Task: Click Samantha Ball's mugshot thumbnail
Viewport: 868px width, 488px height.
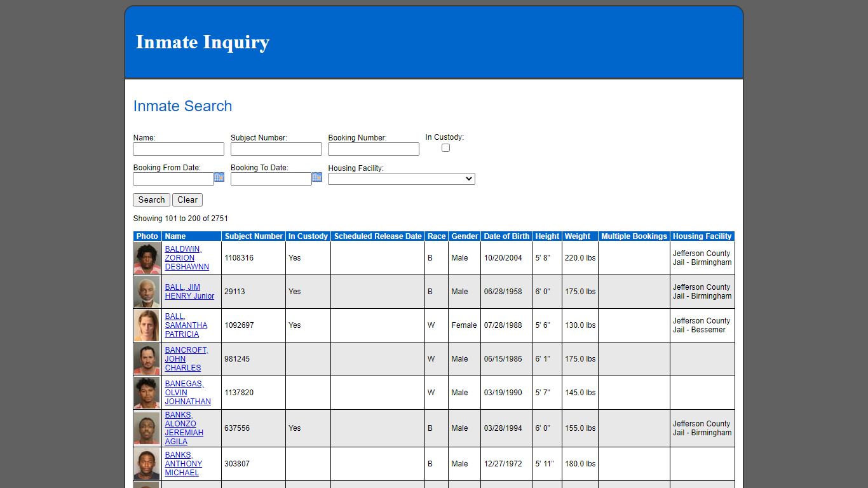Action: (147, 325)
